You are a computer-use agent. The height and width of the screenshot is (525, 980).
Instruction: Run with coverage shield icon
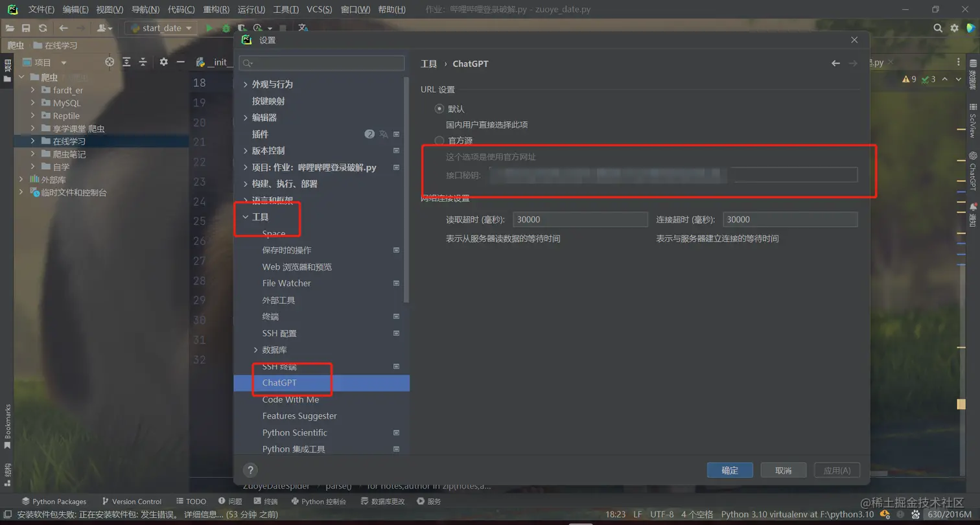242,28
